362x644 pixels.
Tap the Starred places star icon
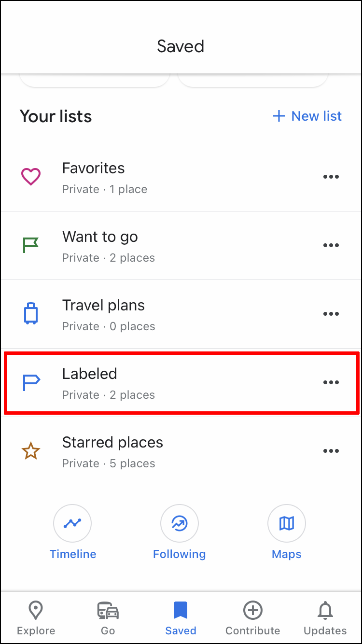pyautogui.click(x=31, y=451)
